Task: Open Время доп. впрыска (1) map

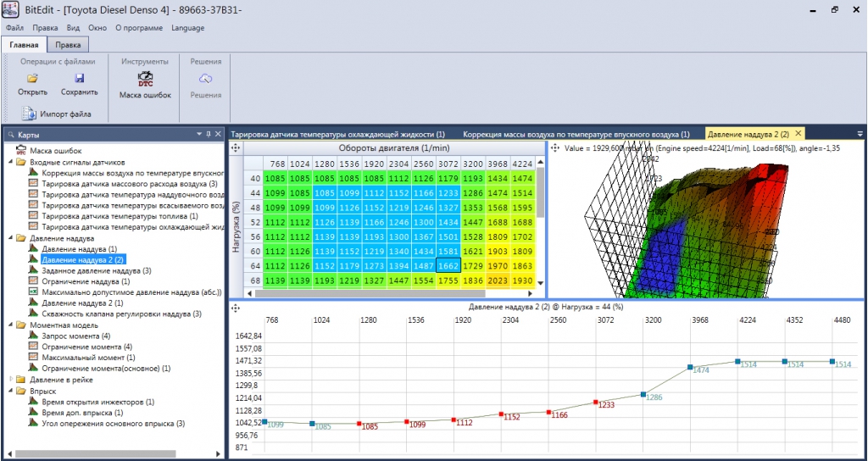Action: point(82,413)
